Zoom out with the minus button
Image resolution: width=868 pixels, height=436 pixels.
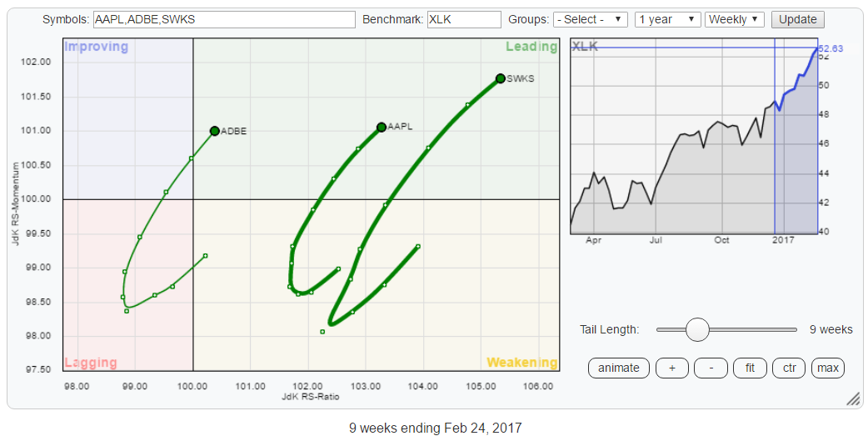click(x=711, y=368)
